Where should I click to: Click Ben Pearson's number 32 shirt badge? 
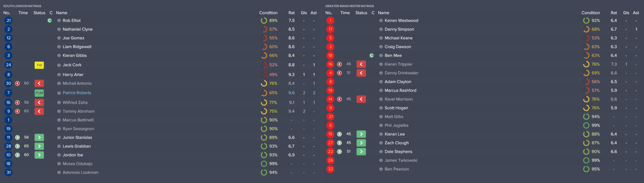point(330,169)
